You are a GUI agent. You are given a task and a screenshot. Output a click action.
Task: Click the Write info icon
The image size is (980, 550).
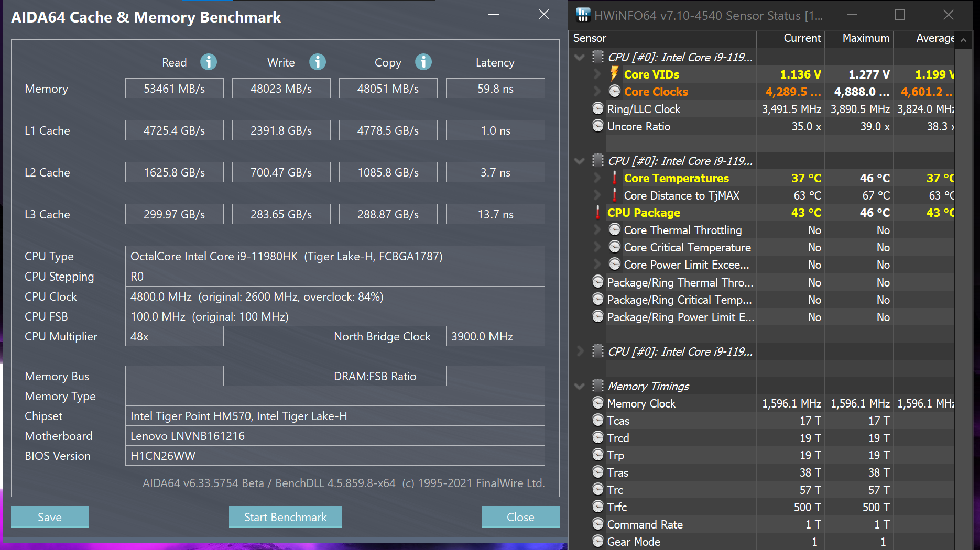click(x=318, y=62)
